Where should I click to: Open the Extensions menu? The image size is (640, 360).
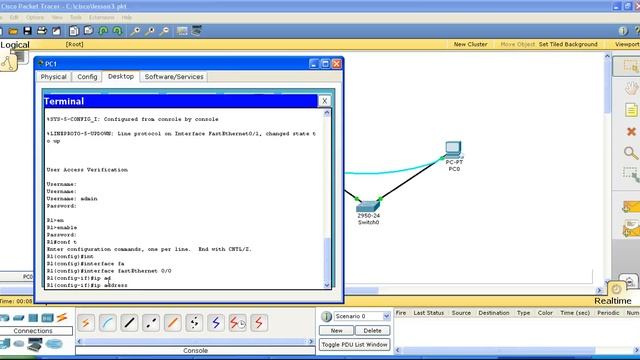[101, 18]
